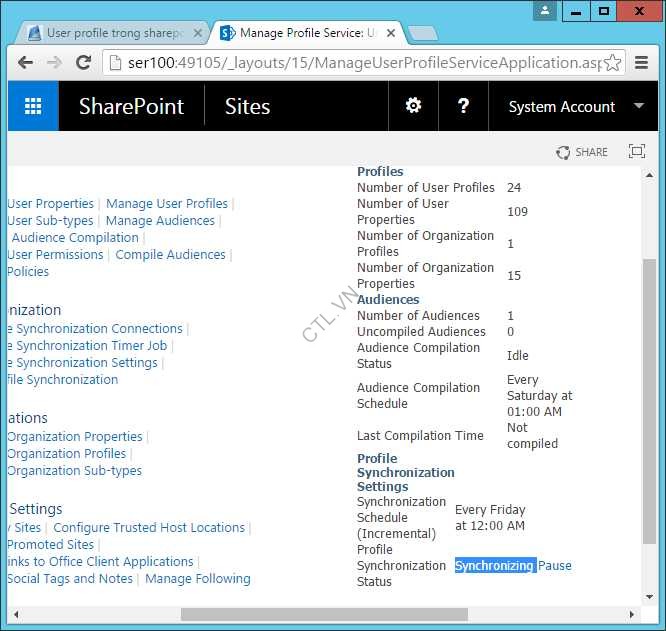Screen dimensions: 666x631
Task: Click the Share icon on the page
Action: [582, 152]
